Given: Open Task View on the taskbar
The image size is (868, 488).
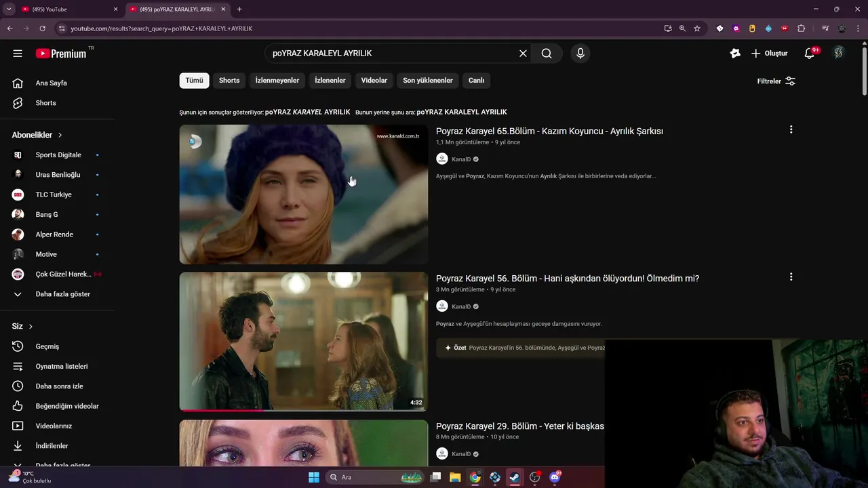Looking at the screenshot, I should [x=435, y=477].
